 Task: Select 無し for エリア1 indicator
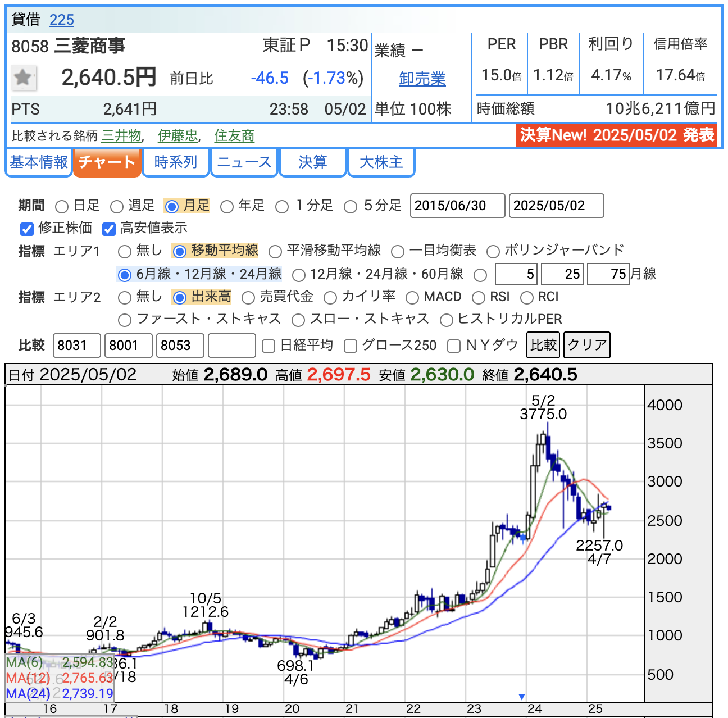coord(125,251)
